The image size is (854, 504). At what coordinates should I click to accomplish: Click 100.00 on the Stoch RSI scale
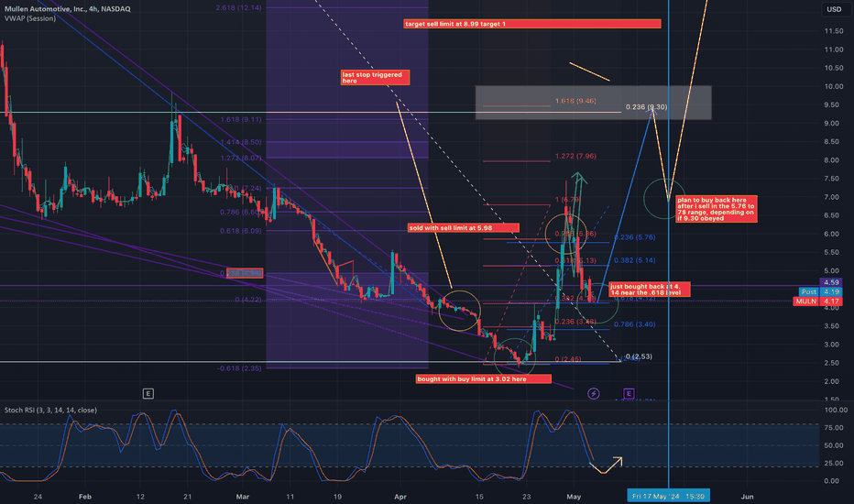(836, 410)
